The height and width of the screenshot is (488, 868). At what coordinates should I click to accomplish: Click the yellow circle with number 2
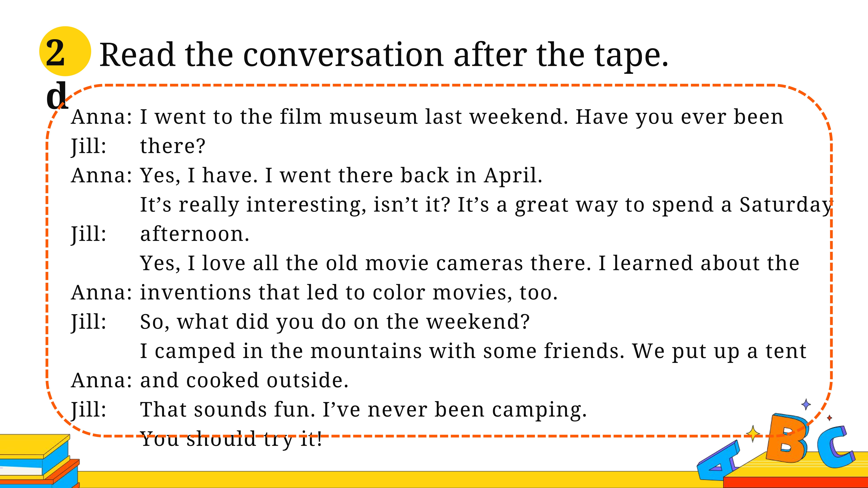click(65, 51)
